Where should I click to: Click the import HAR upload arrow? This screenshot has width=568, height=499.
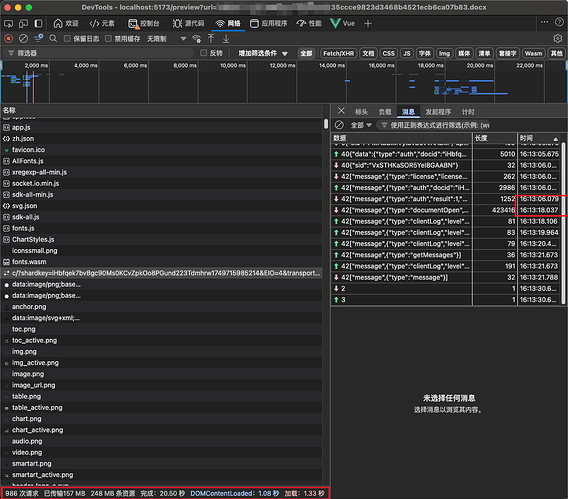pyautogui.click(x=211, y=38)
